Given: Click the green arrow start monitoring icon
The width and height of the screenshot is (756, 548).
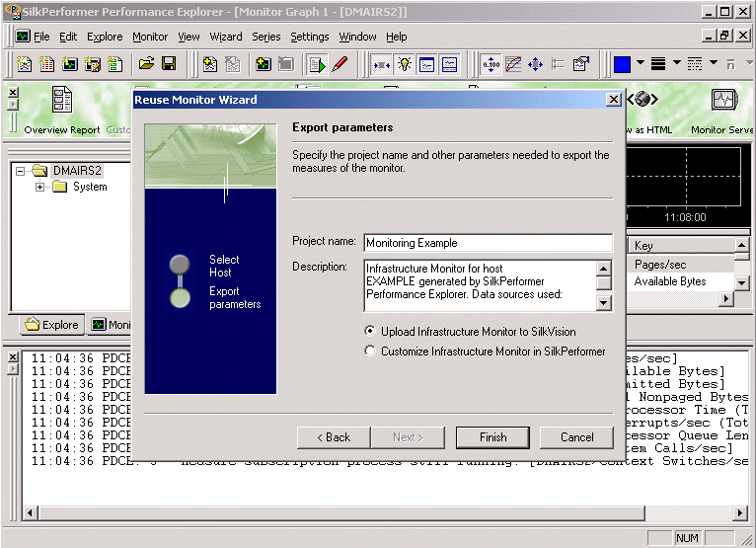Looking at the screenshot, I should coord(317,64).
